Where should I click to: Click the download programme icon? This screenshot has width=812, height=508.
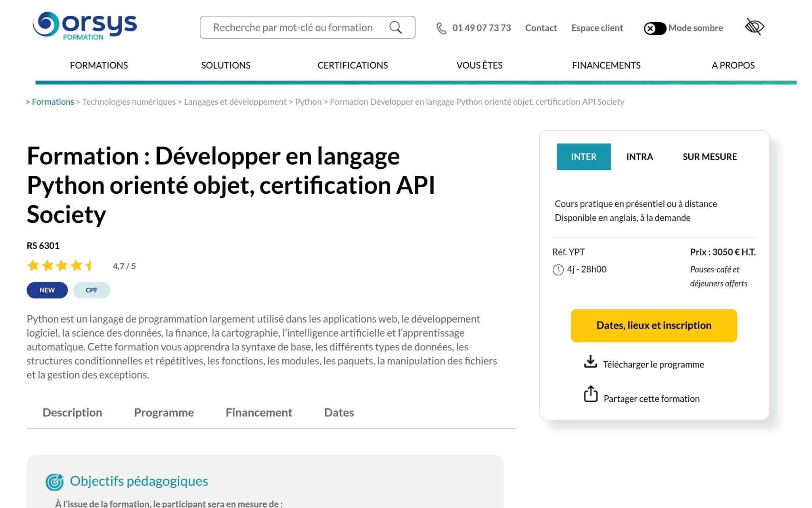coord(590,362)
